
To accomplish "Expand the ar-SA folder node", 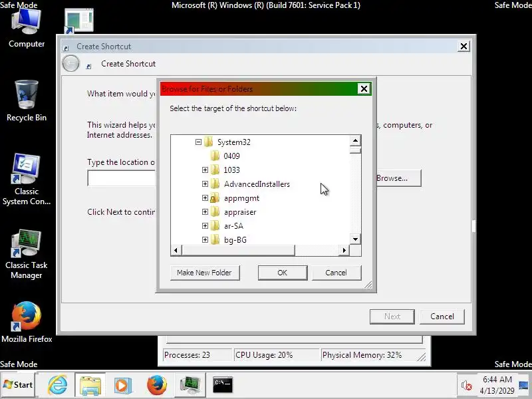I will (205, 225).
